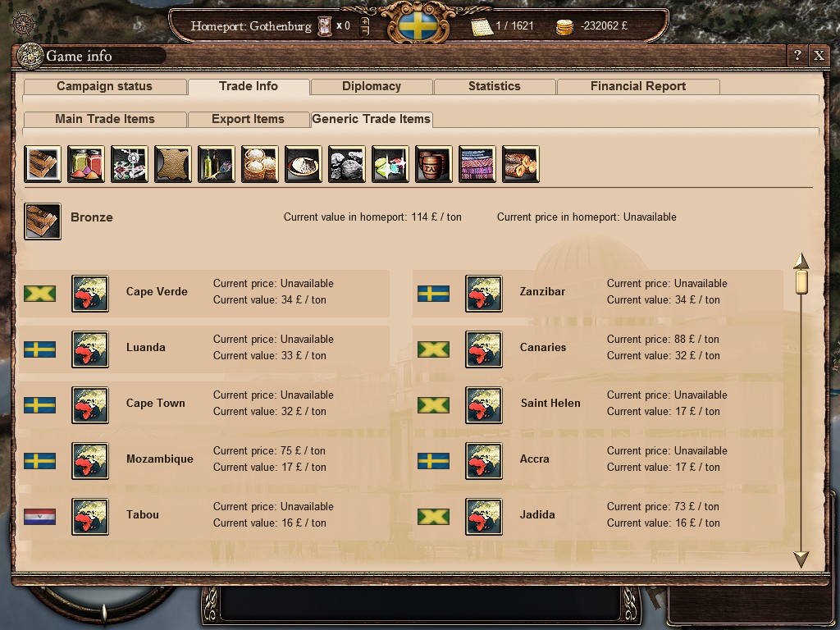Choose the jewellery trade item icon
Viewport: 840px width, 630px height.
[130, 164]
